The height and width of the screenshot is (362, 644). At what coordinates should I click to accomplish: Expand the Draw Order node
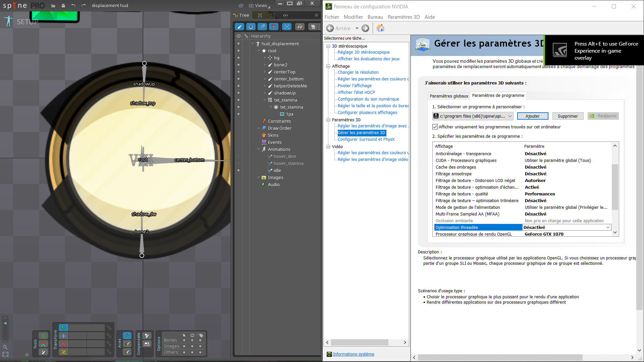259,128
